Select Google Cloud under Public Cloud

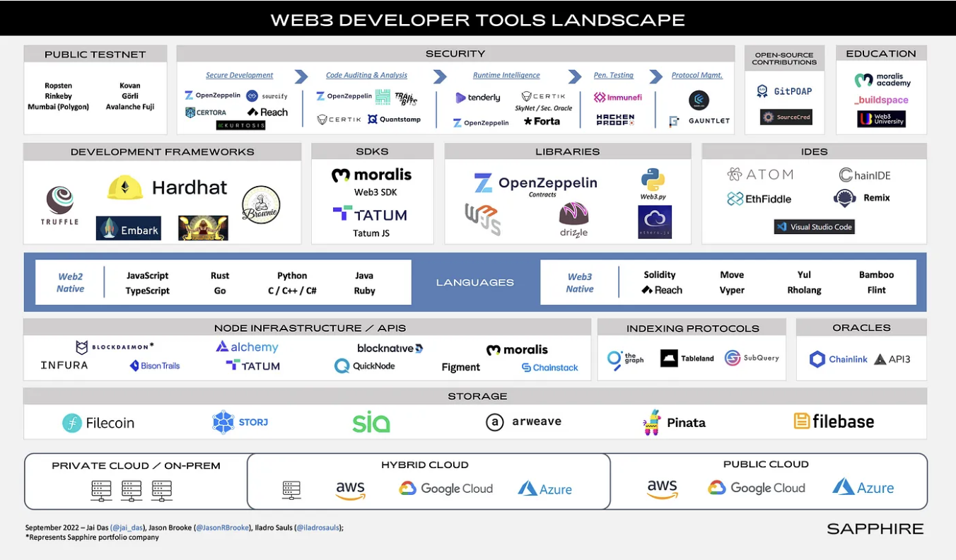(757, 488)
